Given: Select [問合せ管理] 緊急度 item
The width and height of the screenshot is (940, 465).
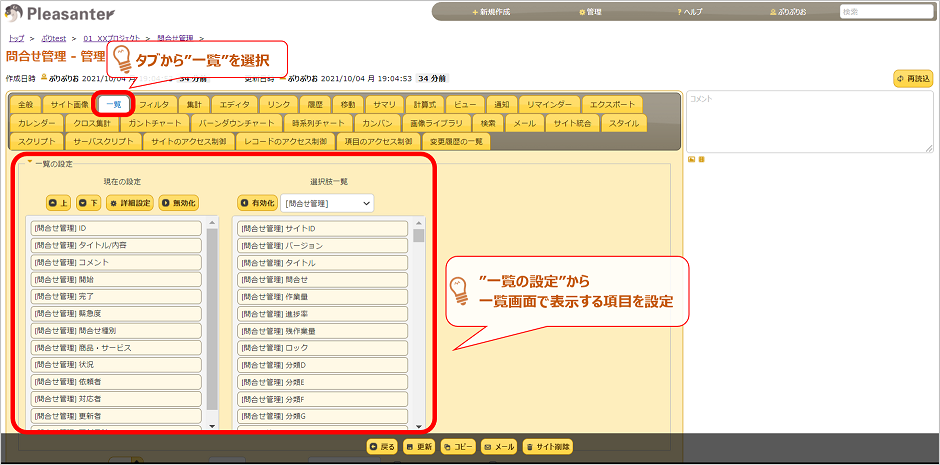Looking at the screenshot, I should point(116,313).
